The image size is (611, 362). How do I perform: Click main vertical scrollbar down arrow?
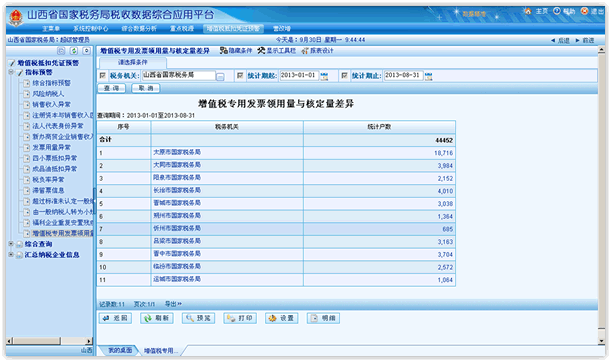click(602, 341)
